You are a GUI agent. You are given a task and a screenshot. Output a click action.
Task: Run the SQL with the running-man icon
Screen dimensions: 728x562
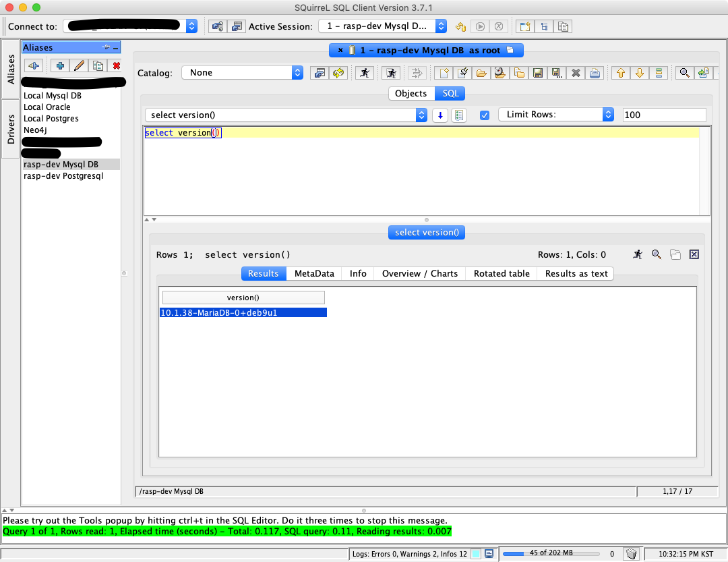[x=365, y=73]
